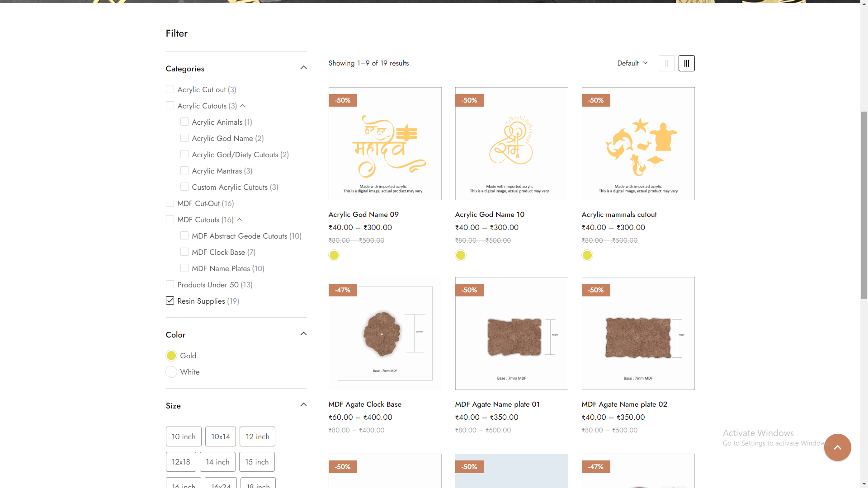Check the Acrylic God Name subcategory
The height and width of the screenshot is (488, 868).
(x=184, y=138)
